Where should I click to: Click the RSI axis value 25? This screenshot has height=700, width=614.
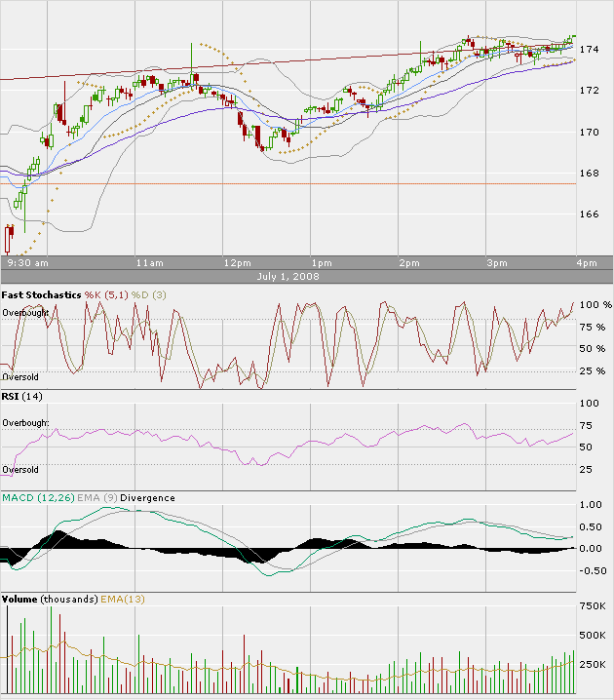[586, 470]
